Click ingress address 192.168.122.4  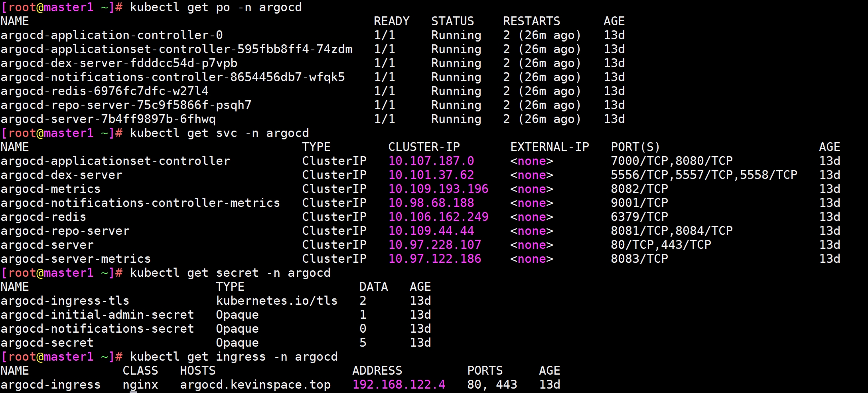pos(399,385)
